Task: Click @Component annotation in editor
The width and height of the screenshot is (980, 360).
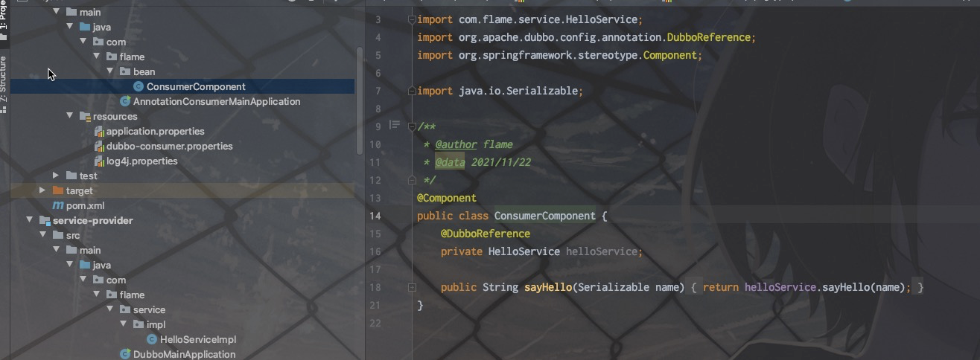Action: 447,198
